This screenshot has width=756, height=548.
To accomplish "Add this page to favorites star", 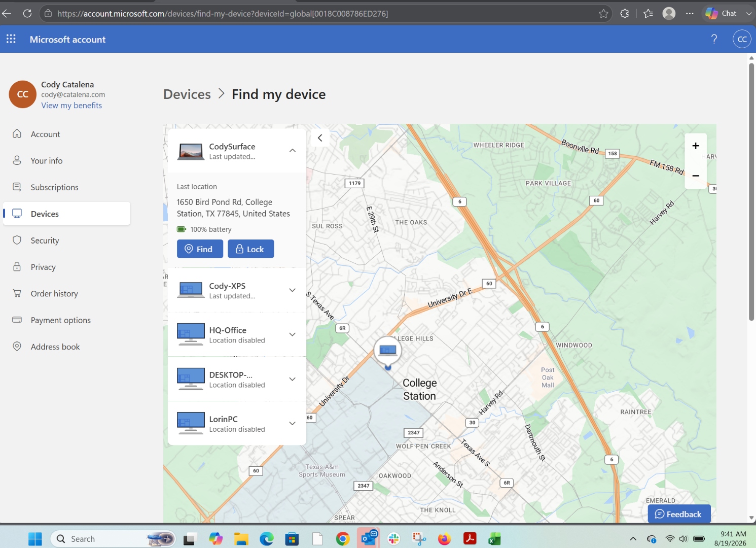I will 603,14.
